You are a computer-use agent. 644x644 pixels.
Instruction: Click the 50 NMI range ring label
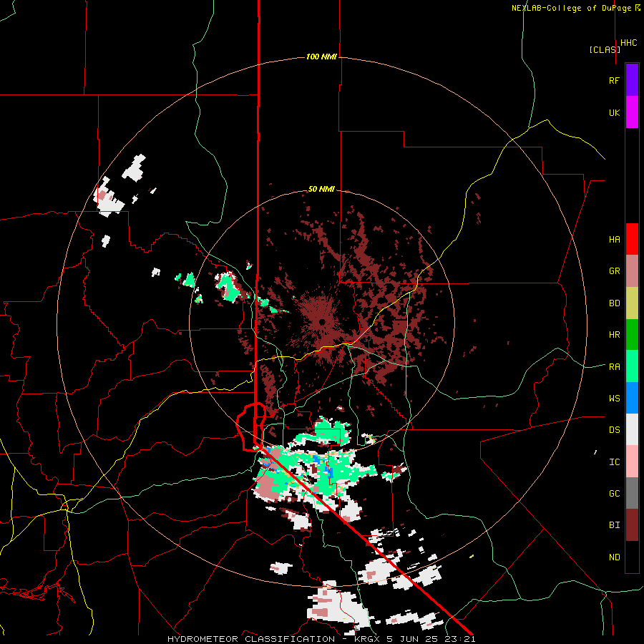(x=321, y=189)
